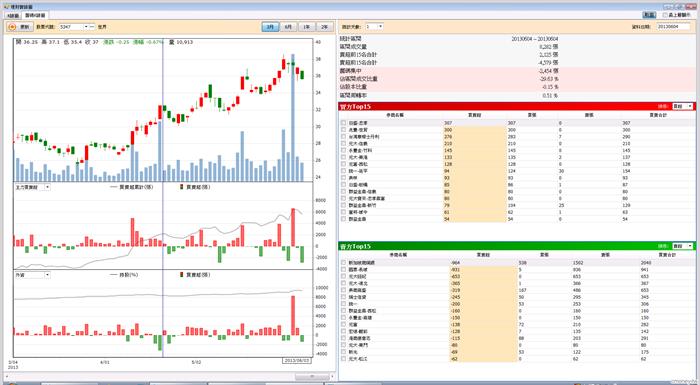The width and height of the screenshot is (700, 385).
Task: Check the buyer row with net 54
Action: point(343,219)
